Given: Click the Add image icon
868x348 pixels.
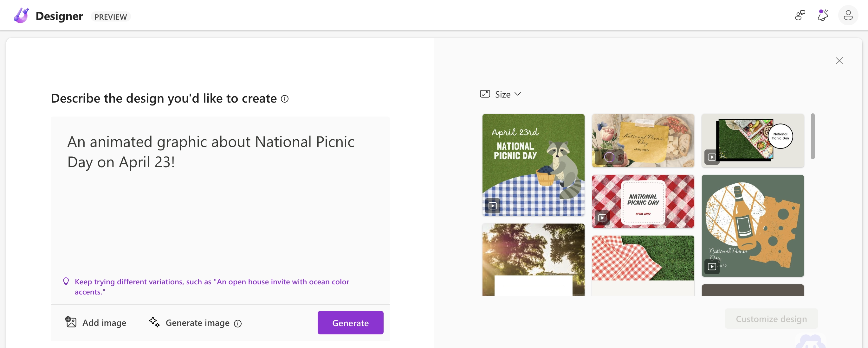Looking at the screenshot, I should pos(71,322).
